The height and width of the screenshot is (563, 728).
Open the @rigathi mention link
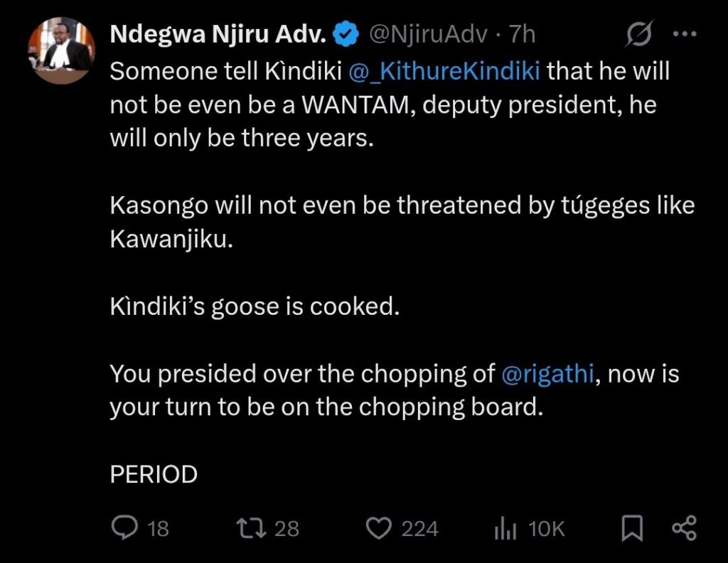(547, 375)
